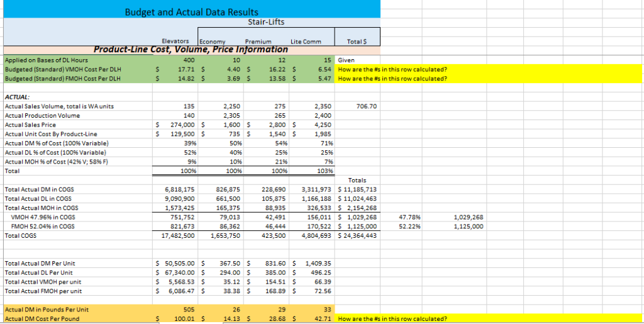The width and height of the screenshot is (644, 324).
Task: Click the 103% total cell for Lite Comm
Action: pyautogui.click(x=325, y=170)
